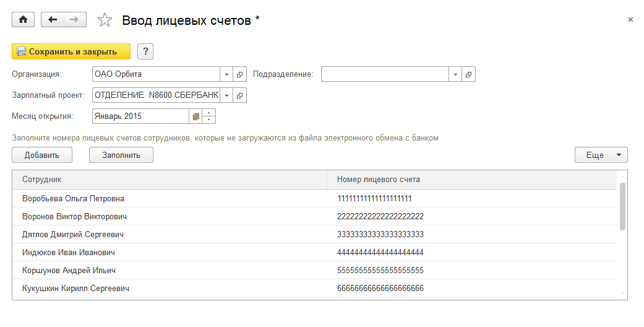Open the Еще menu
Viewport: 644px width, 327px height.
(601, 155)
